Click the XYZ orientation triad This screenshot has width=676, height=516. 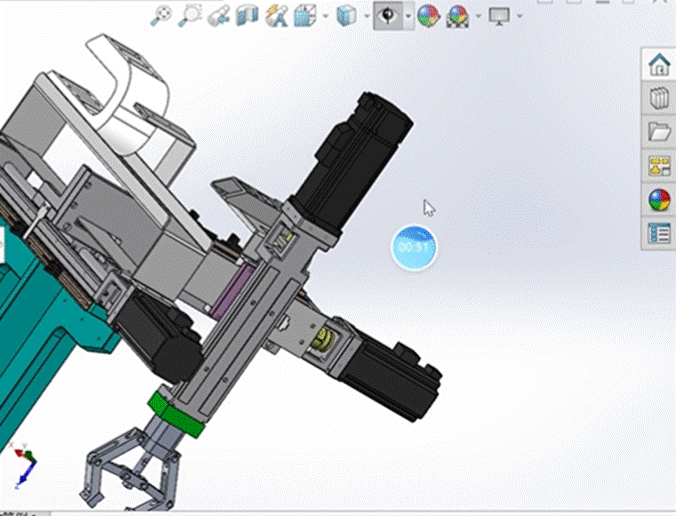point(24,466)
